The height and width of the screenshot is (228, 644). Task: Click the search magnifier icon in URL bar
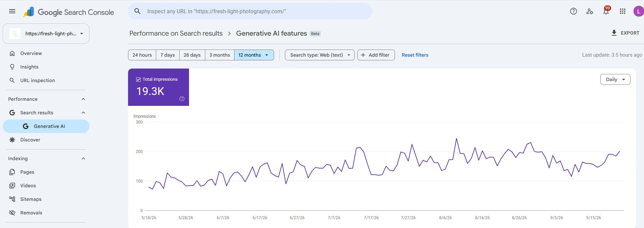coord(137,11)
